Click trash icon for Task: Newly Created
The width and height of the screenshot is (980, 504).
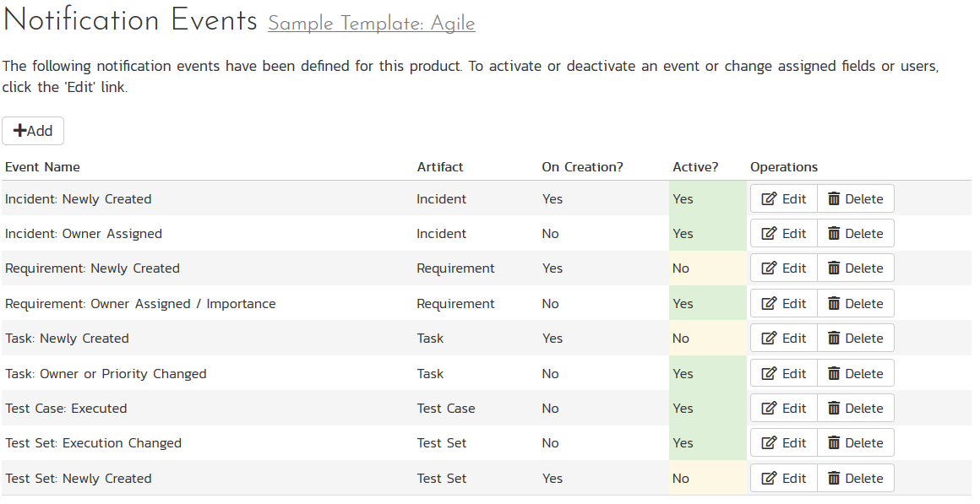tap(834, 339)
